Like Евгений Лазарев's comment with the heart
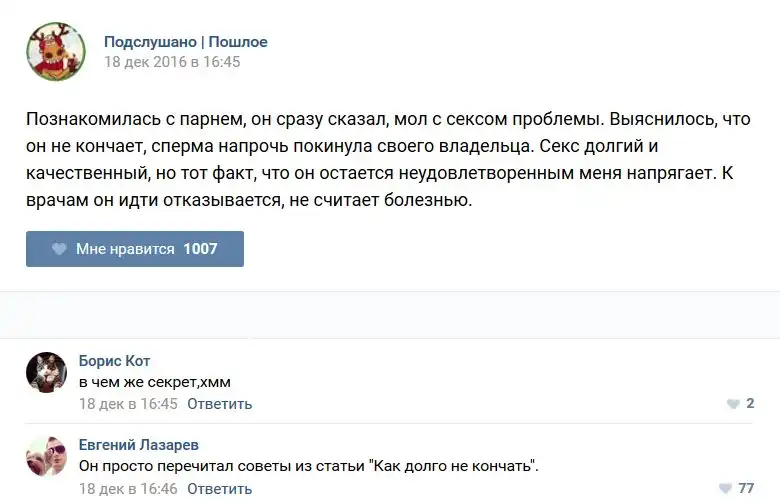Screen dimensions: 780x502 pyautogui.click(x=724, y=489)
